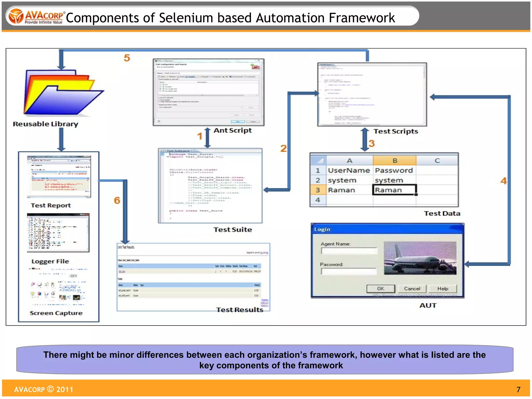Select spreadsheet column A header
The width and height of the screenshot is (532, 399).
350,161
